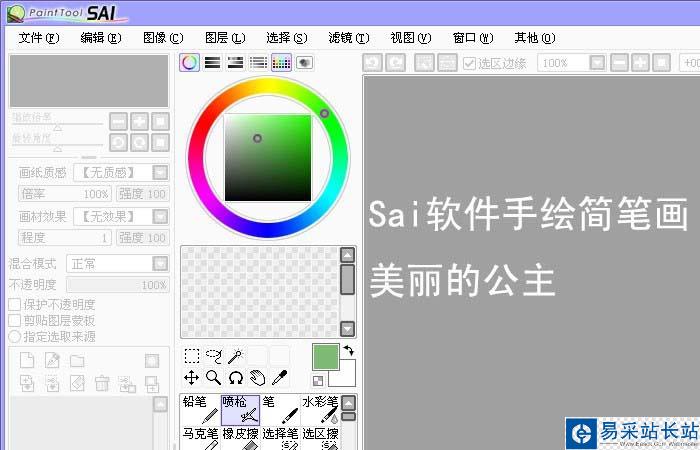Open the 其他(O) menu
The image size is (700, 450).
535,38
